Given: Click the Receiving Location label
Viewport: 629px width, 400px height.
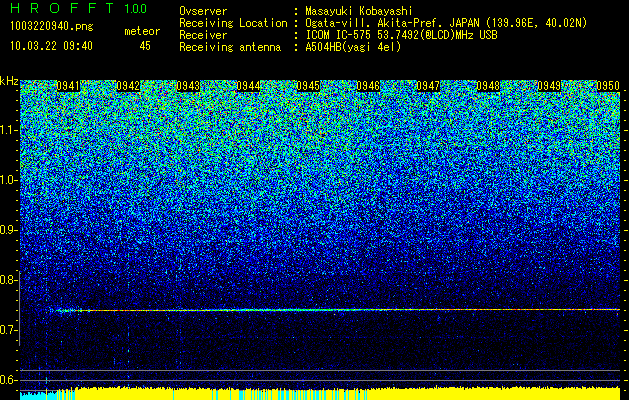Looking at the screenshot, I should tap(233, 23).
